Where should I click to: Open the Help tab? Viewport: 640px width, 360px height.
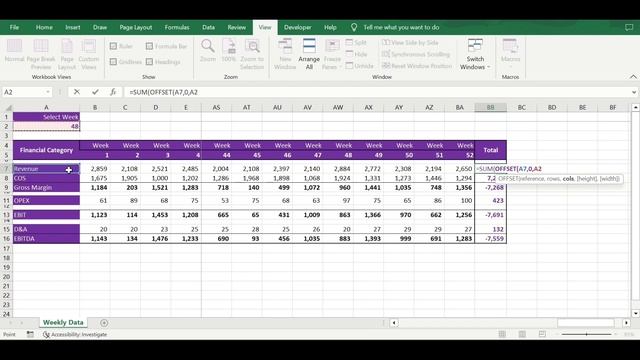click(330, 27)
